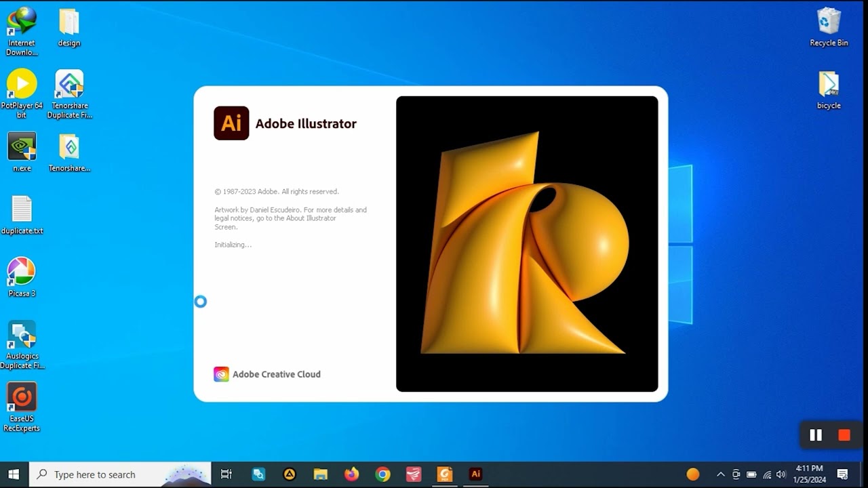
Task: Launch Picasa 3 from desktop
Action: click(x=22, y=277)
